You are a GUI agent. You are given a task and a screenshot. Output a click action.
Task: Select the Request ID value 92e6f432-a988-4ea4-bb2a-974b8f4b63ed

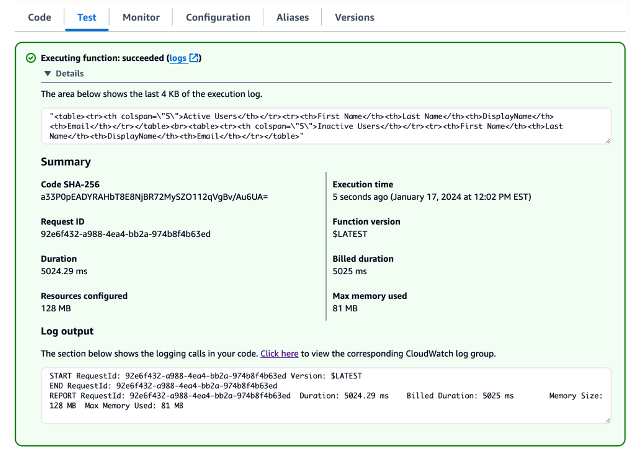pos(125,234)
